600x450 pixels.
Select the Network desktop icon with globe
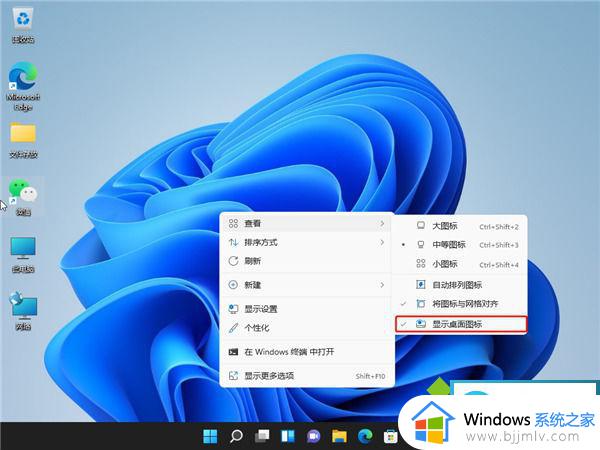pos(23,311)
